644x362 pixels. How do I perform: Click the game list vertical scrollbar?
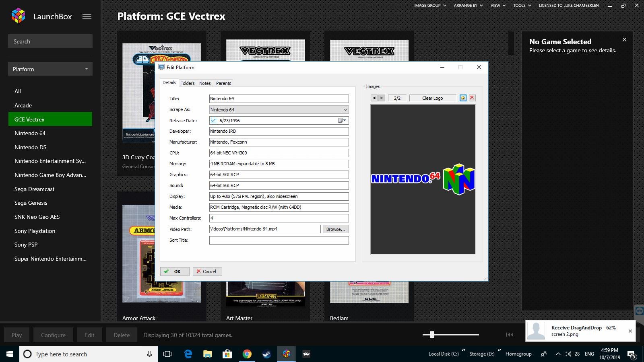click(512, 43)
